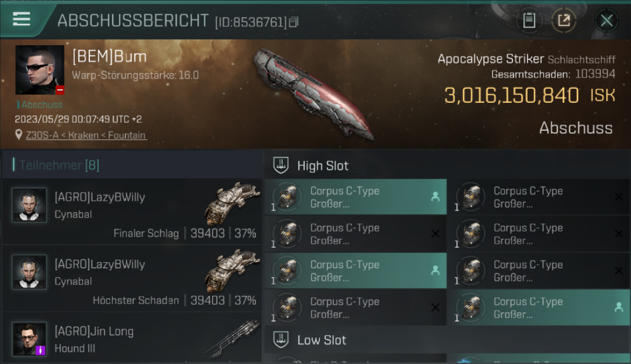Click the destroyed X on the top-right Corpus module
Viewport: 631px width, 364px height.
click(619, 197)
